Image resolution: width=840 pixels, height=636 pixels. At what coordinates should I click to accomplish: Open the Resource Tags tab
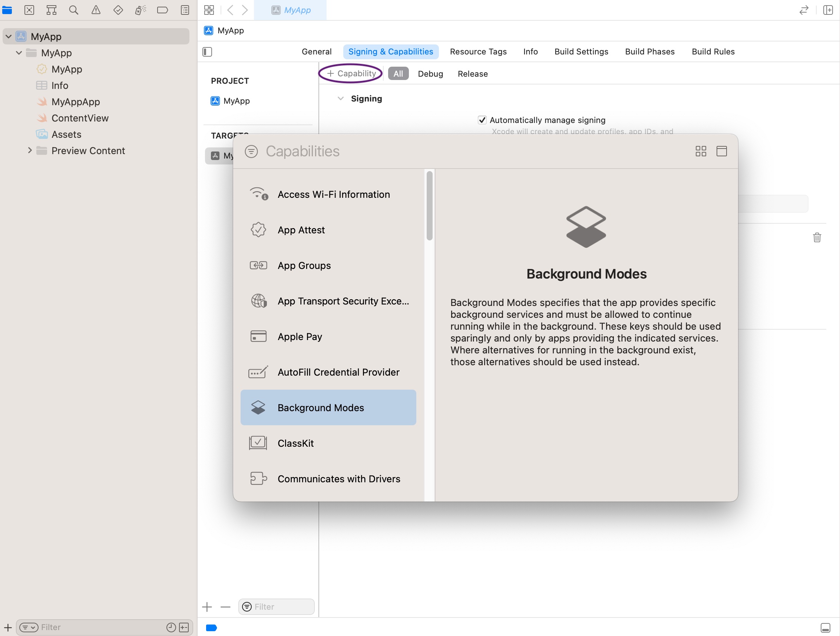point(478,51)
